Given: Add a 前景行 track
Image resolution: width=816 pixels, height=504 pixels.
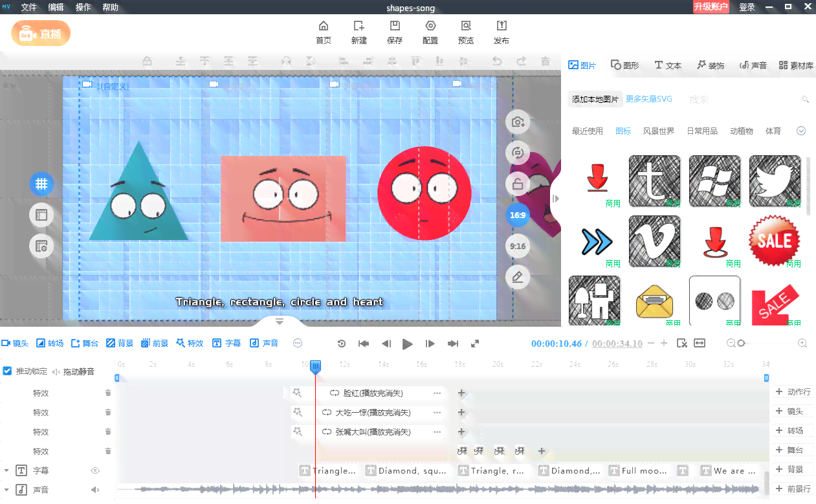Looking at the screenshot, I should (793, 488).
